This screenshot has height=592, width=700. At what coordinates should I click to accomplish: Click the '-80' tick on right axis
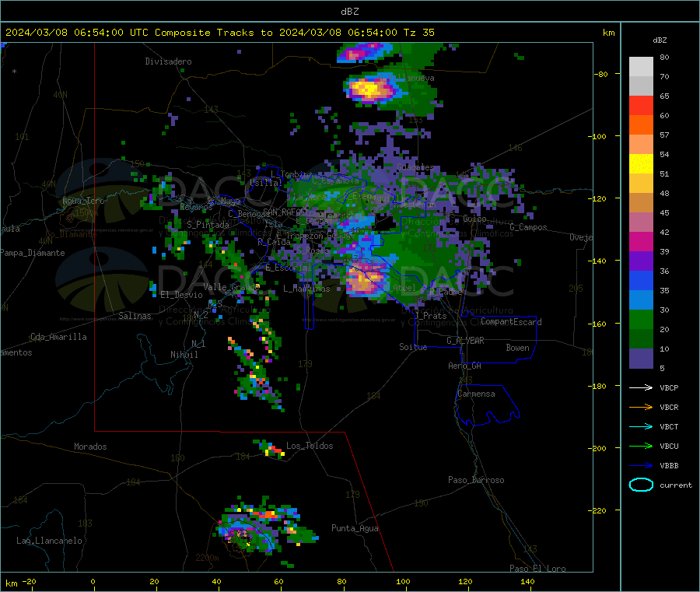pos(600,74)
